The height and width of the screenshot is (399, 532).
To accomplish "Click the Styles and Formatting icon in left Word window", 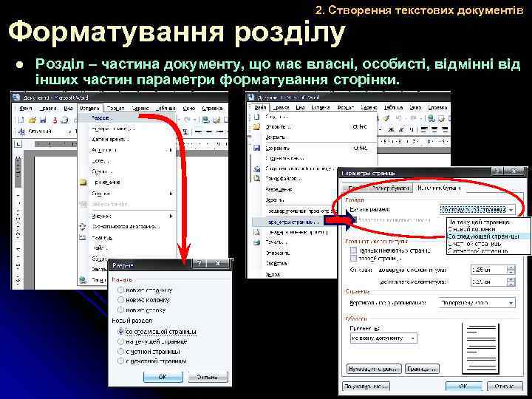I will tap(21, 132).
